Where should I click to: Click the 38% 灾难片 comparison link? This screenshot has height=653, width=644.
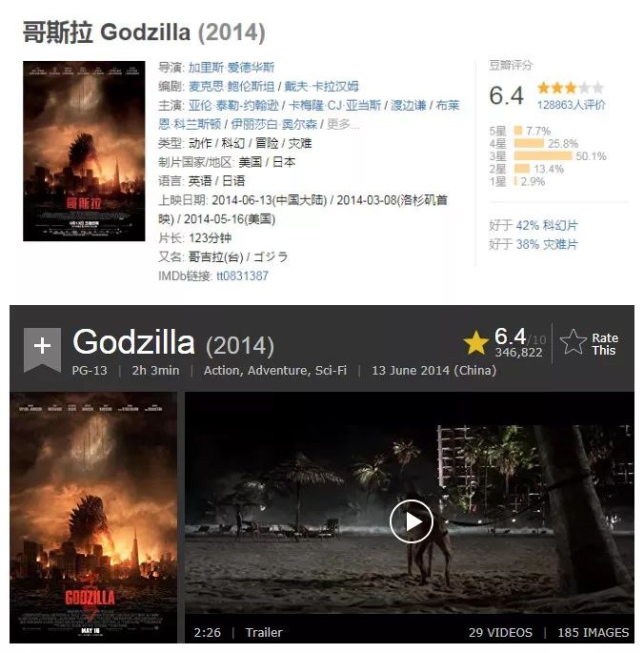[547, 244]
